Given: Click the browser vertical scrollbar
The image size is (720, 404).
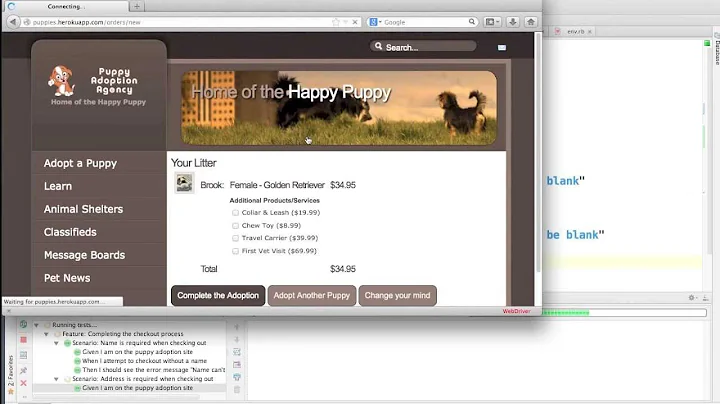Looking at the screenshot, I should pyautogui.click(x=538, y=152).
